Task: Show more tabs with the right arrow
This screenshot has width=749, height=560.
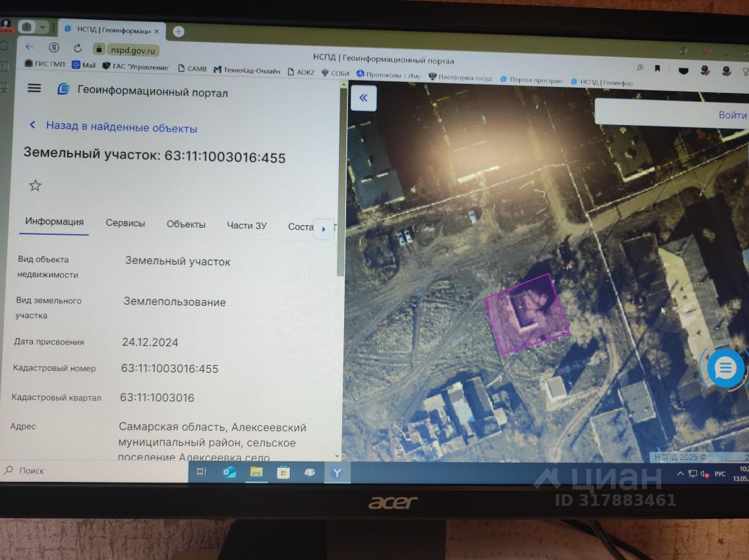Action: tap(323, 229)
